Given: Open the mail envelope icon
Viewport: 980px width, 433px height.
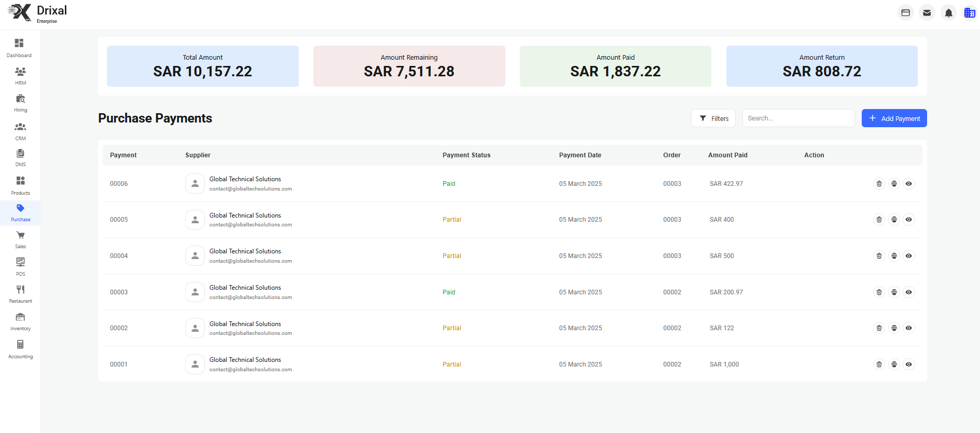Looking at the screenshot, I should (x=927, y=13).
